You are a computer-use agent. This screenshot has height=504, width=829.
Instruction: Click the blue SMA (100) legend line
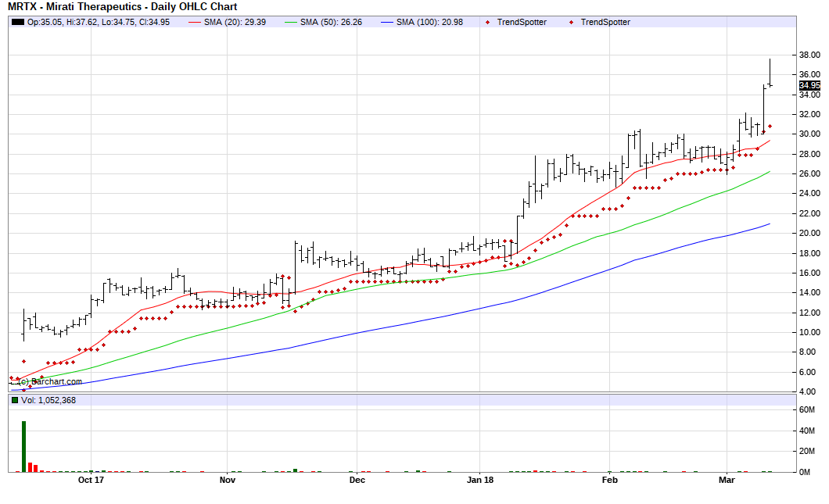387,22
